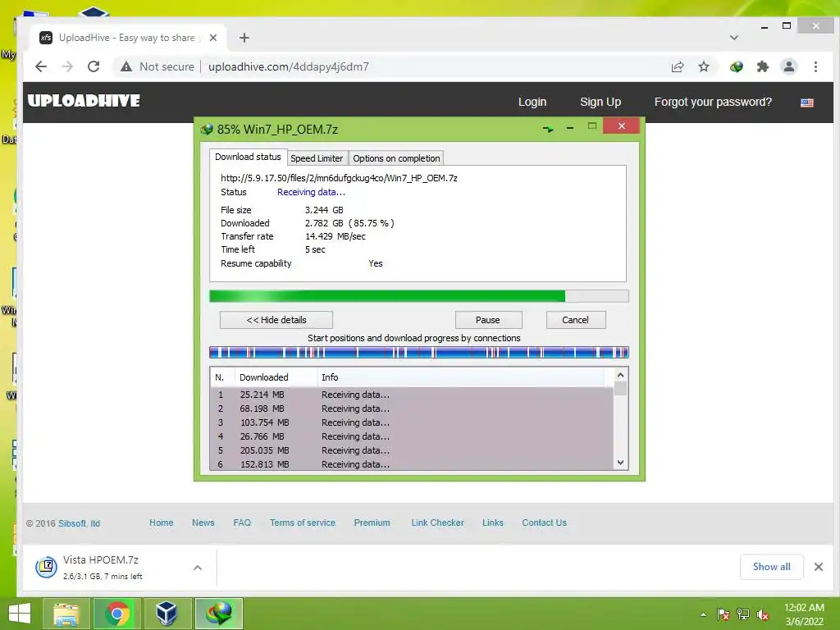Image resolution: width=840 pixels, height=630 pixels.
Task: Click the network tray icon
Action: [x=743, y=614]
